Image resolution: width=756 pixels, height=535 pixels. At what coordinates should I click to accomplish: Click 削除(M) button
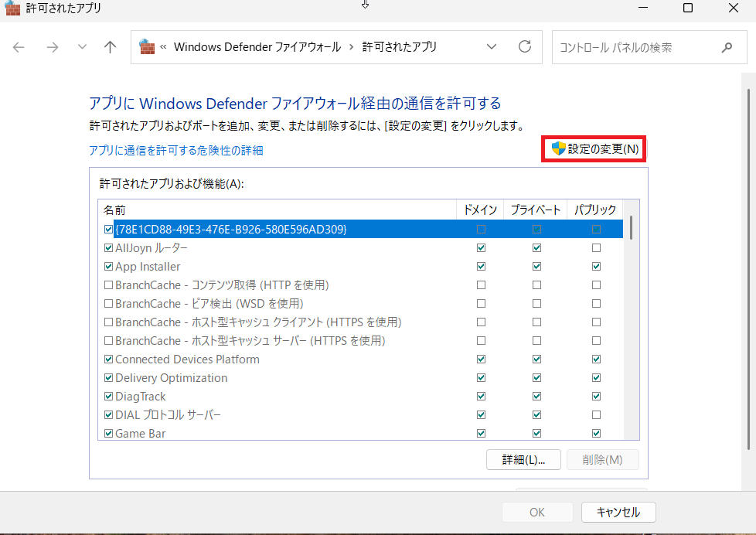pos(603,460)
